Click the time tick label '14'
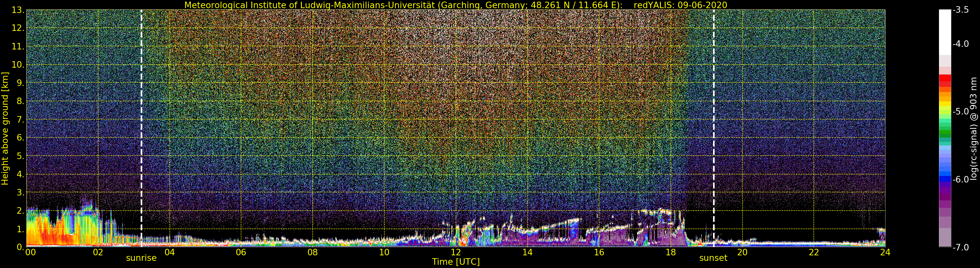The image size is (980, 268). (527, 252)
